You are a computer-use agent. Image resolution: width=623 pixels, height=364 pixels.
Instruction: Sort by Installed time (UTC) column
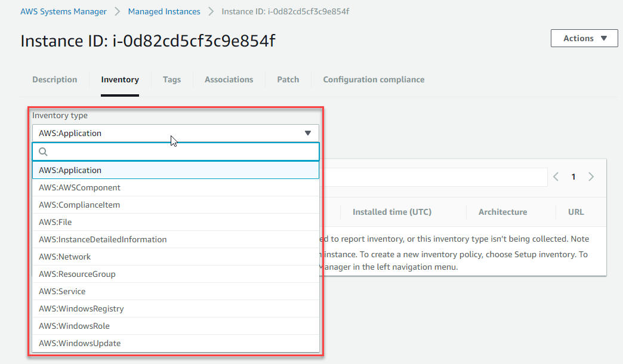(391, 212)
